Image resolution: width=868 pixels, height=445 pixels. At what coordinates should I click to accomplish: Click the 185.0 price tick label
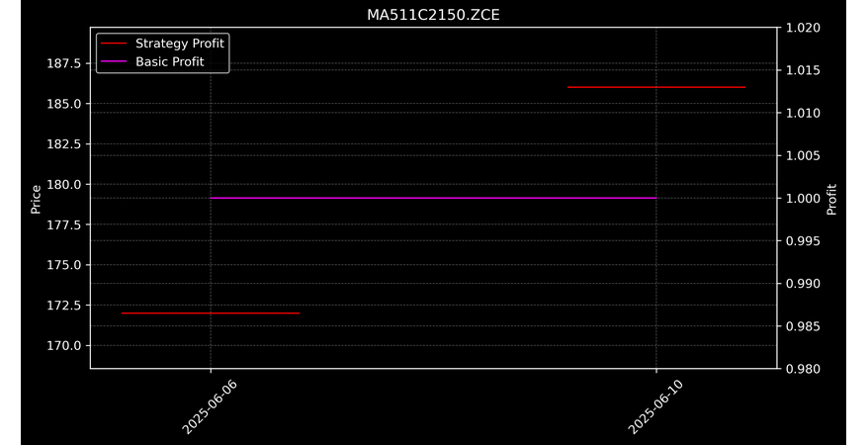[63, 104]
